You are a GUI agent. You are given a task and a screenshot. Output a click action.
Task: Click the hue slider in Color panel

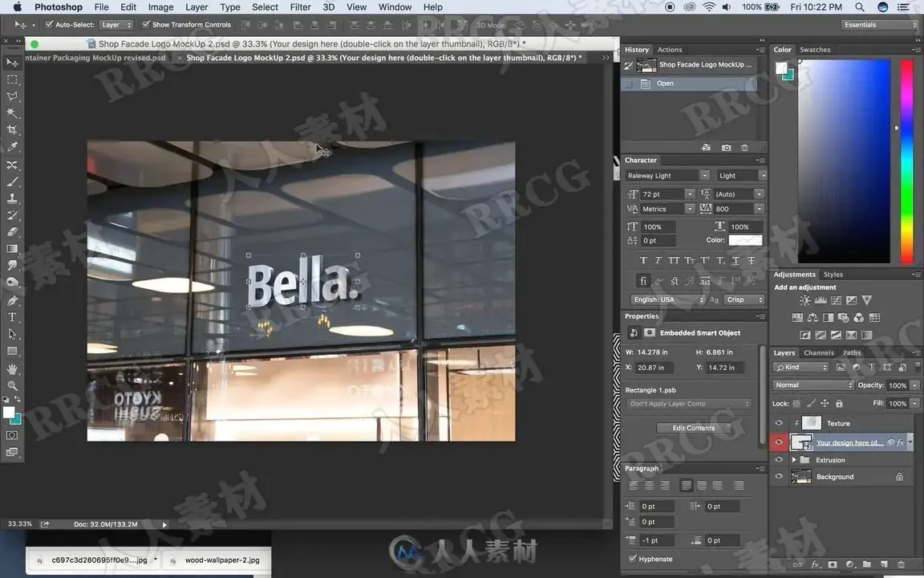point(906,161)
